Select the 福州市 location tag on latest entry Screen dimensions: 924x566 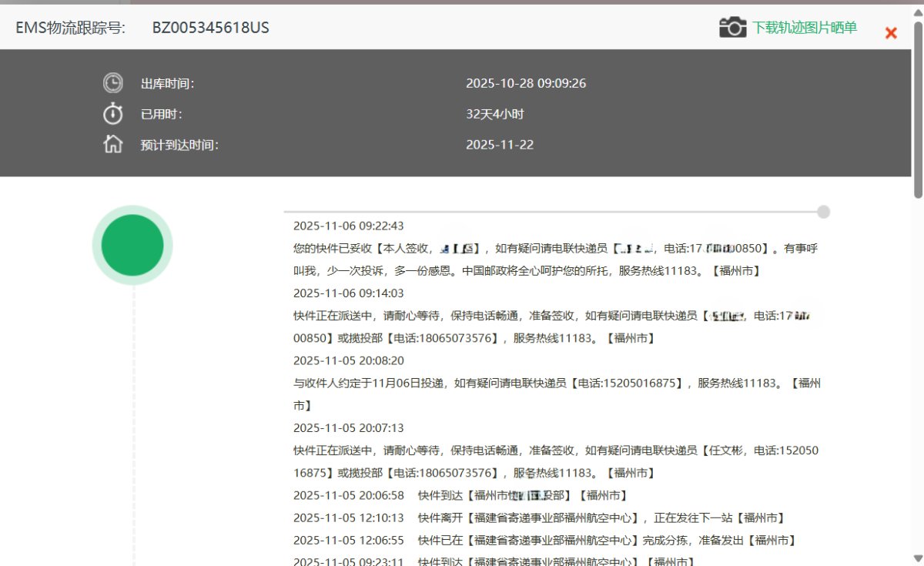[734, 271]
